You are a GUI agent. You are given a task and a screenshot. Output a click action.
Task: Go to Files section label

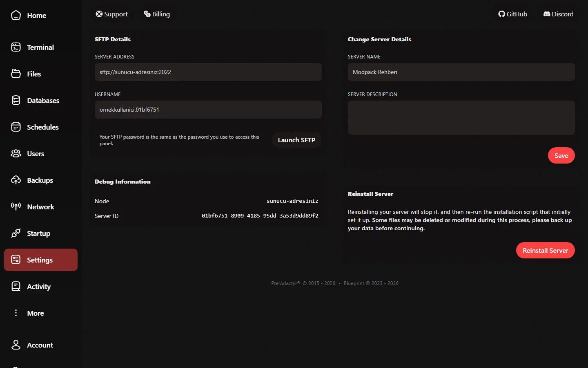[34, 74]
